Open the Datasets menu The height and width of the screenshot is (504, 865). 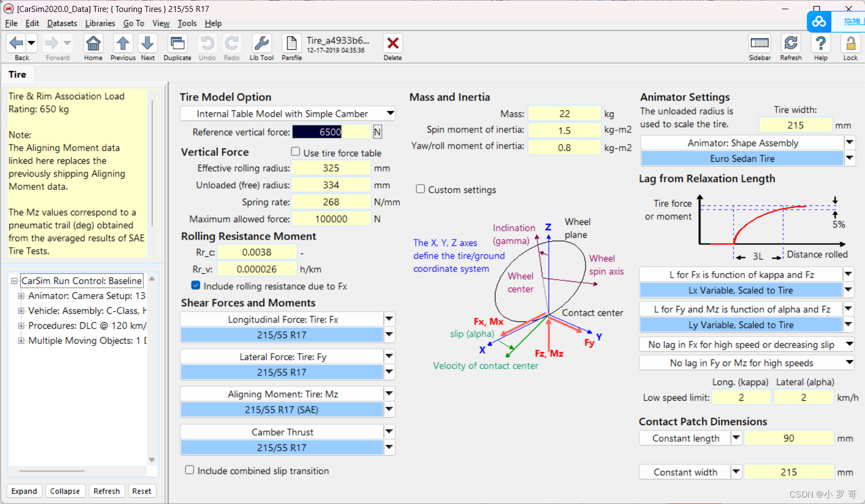click(62, 23)
